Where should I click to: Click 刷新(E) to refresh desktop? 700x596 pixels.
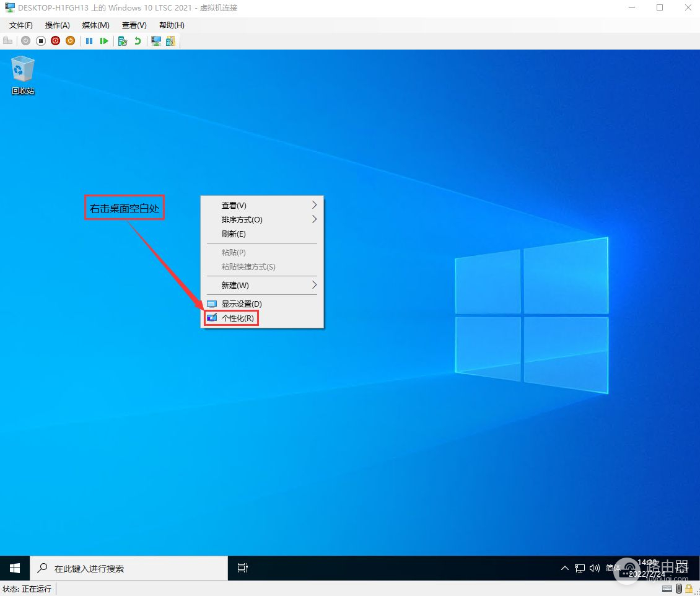(x=234, y=234)
